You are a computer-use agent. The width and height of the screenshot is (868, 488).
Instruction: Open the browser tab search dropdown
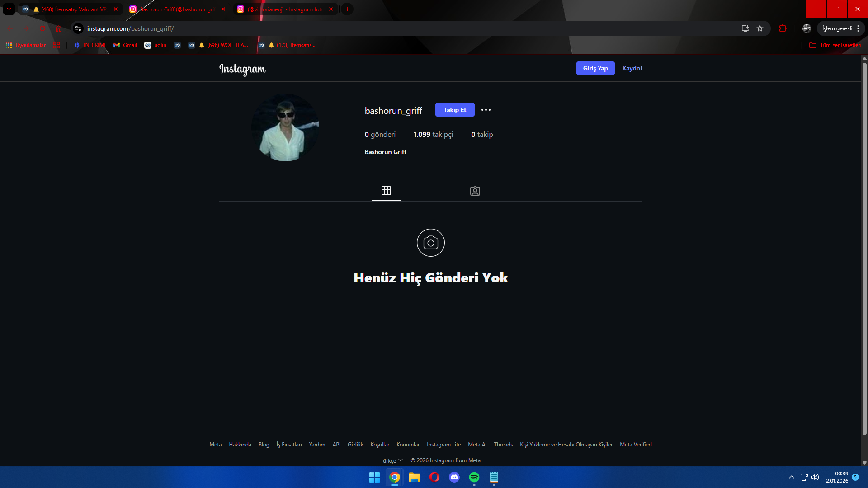click(9, 9)
